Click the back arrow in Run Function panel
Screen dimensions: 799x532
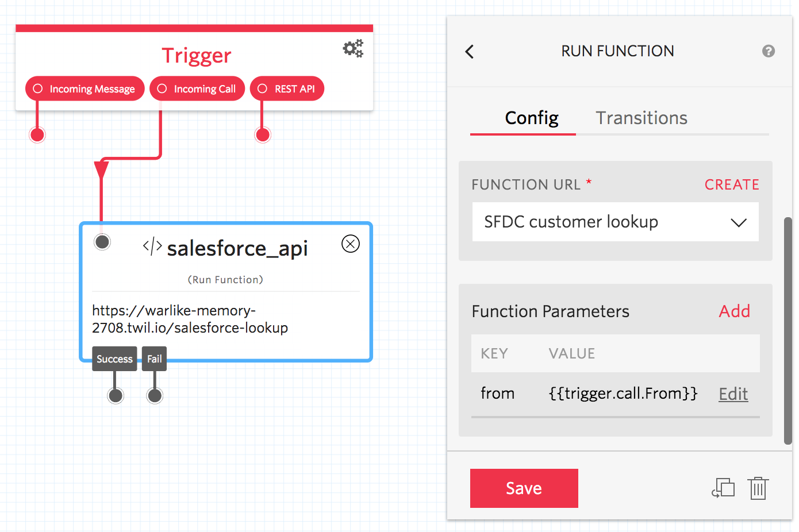470,52
